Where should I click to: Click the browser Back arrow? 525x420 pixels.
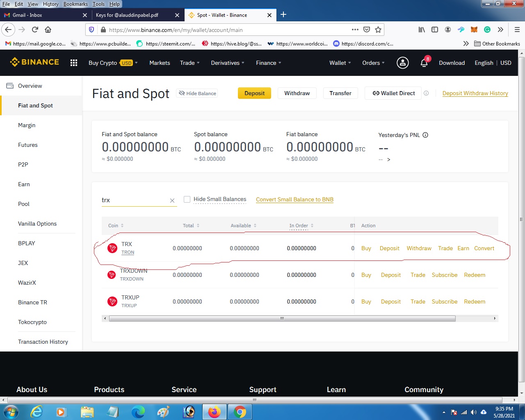pos(8,30)
